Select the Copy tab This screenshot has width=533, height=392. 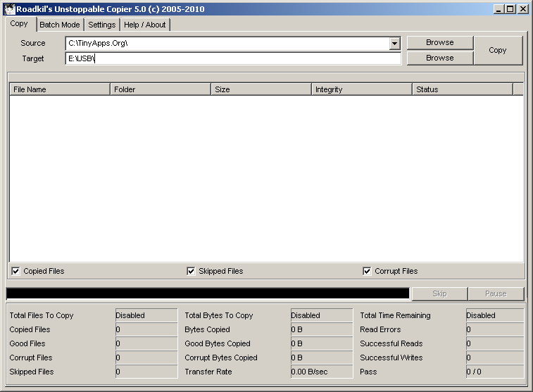coord(19,24)
